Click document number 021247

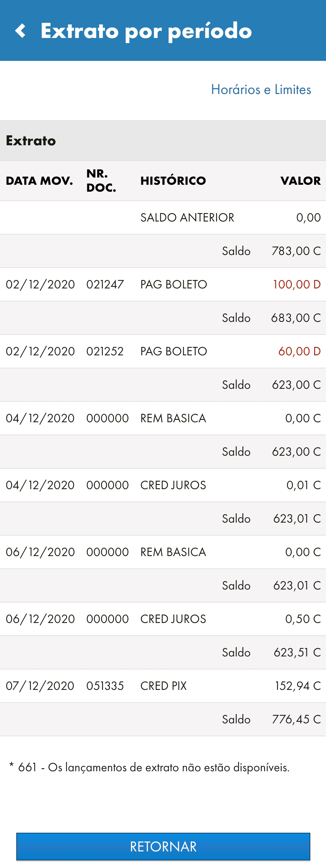click(x=105, y=285)
